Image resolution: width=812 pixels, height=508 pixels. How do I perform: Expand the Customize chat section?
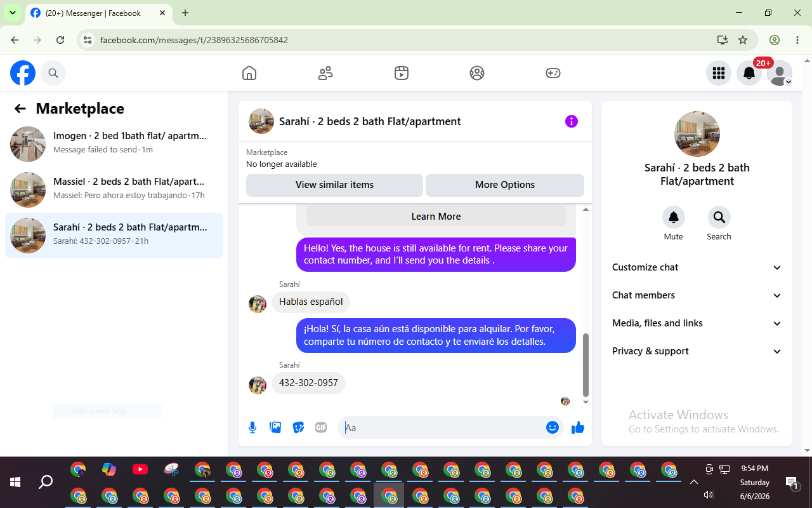[697, 267]
